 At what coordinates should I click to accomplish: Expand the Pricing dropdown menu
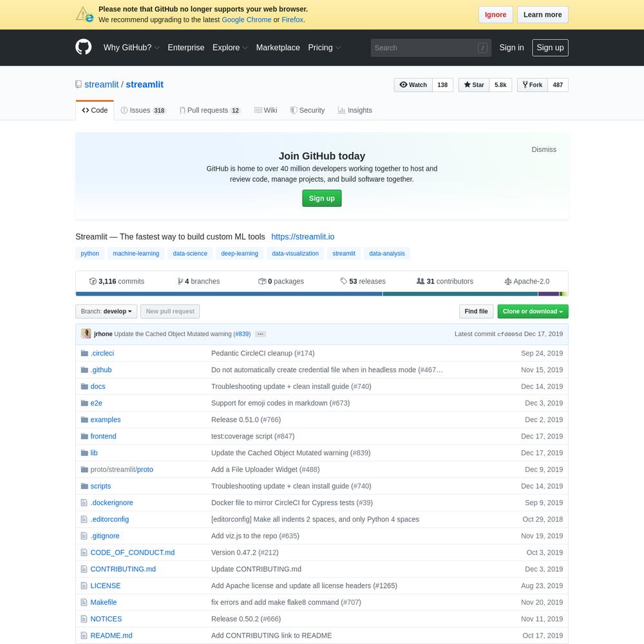coord(325,48)
